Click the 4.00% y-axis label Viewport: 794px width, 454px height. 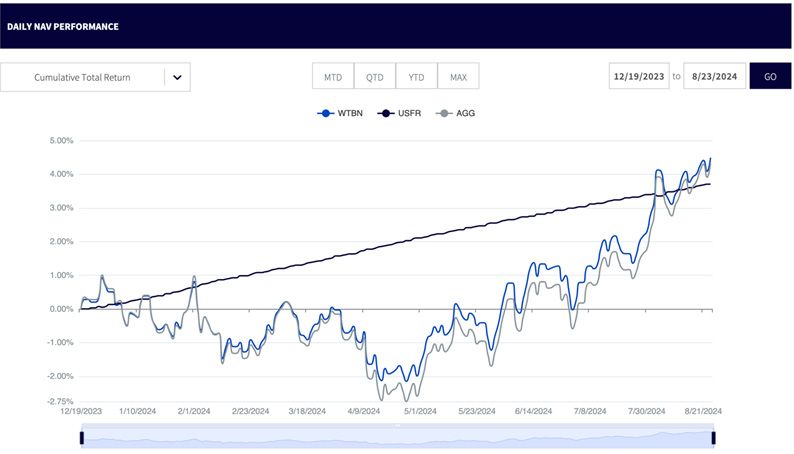click(61, 174)
